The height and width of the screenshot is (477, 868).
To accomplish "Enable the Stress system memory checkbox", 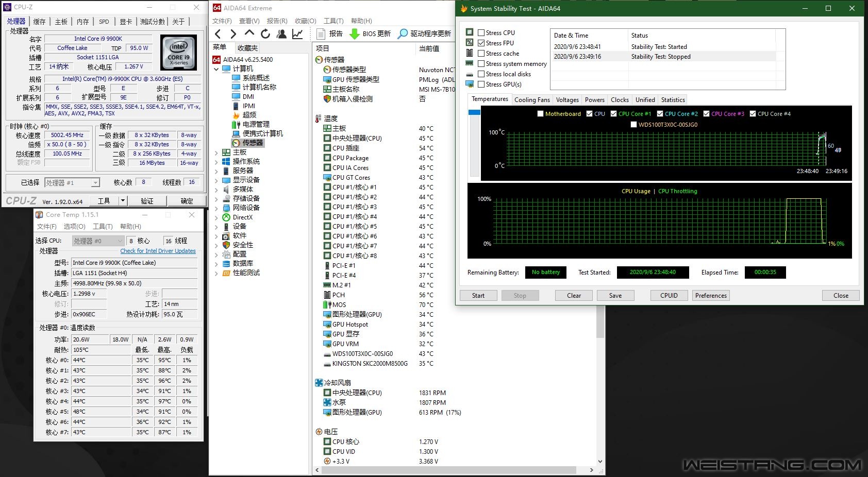I will [x=481, y=64].
